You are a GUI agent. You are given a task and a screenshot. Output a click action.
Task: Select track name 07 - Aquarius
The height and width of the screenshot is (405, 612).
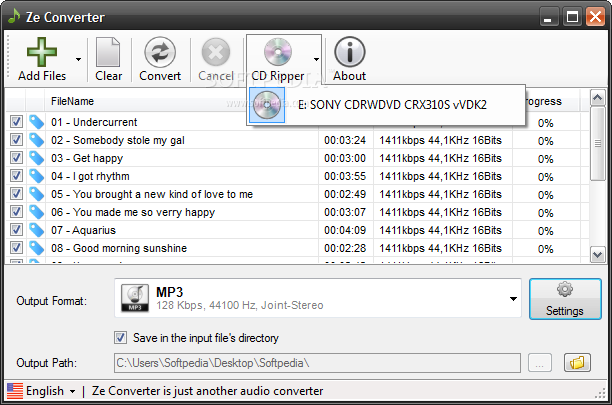pyautogui.click(x=84, y=230)
